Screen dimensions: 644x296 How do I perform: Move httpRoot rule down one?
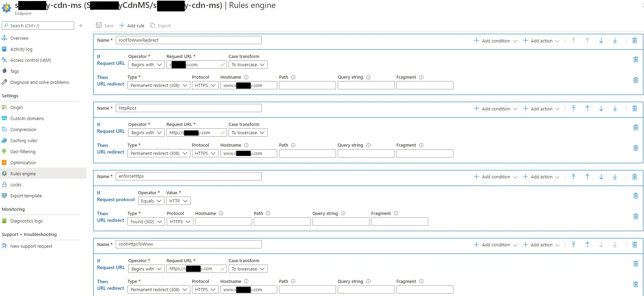(601, 108)
